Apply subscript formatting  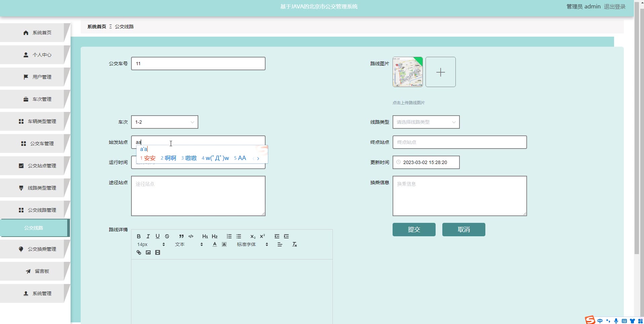coord(253,236)
